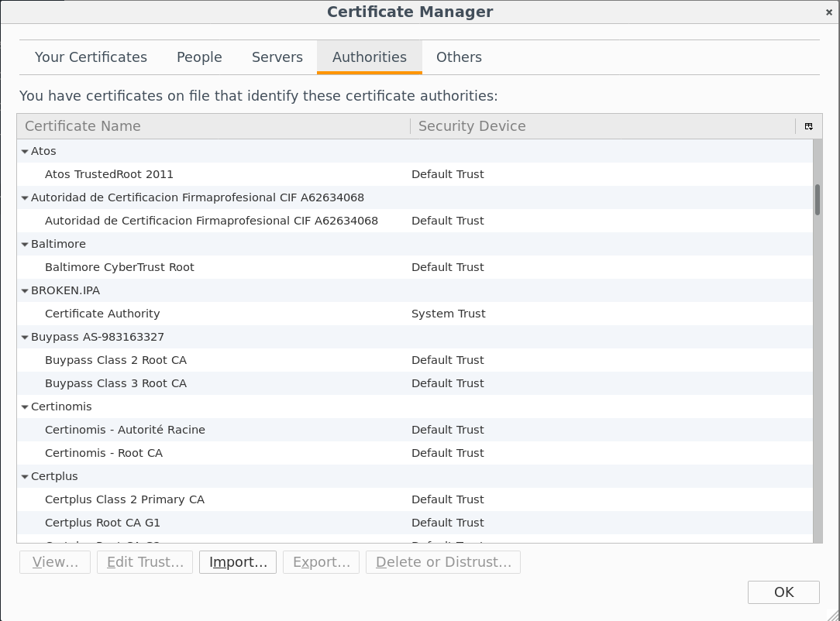Image resolution: width=840 pixels, height=621 pixels.
Task: Switch to the People tab
Action: coord(199,57)
